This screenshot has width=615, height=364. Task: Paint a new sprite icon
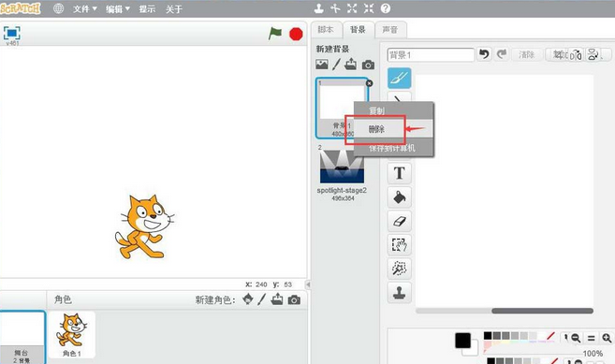pos(261,299)
